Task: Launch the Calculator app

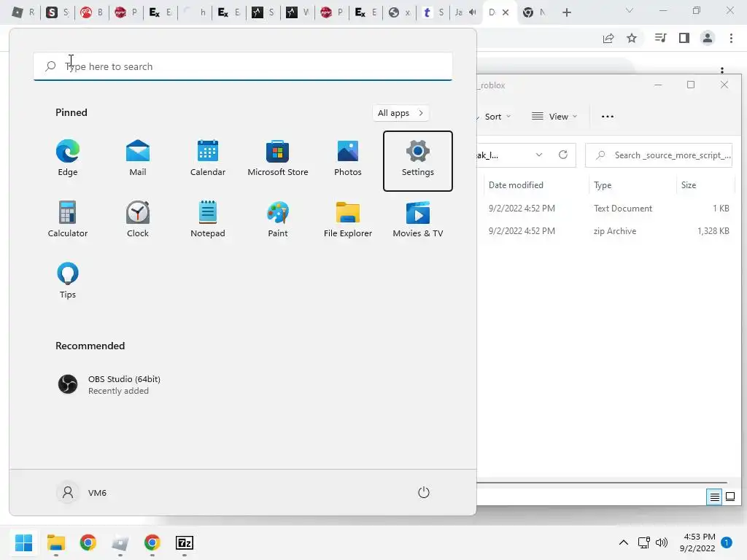Action: point(68,219)
